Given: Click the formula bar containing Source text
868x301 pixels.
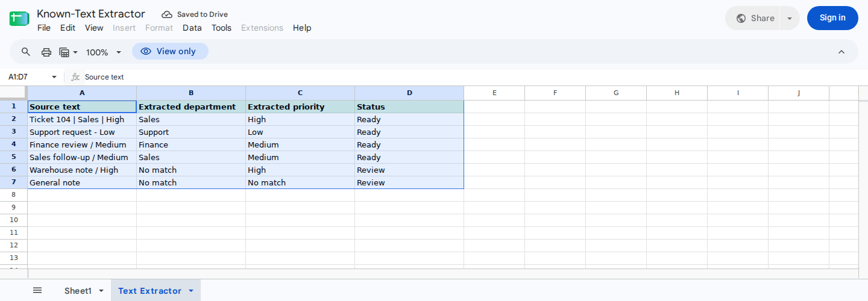Looking at the screenshot, I should (470, 77).
